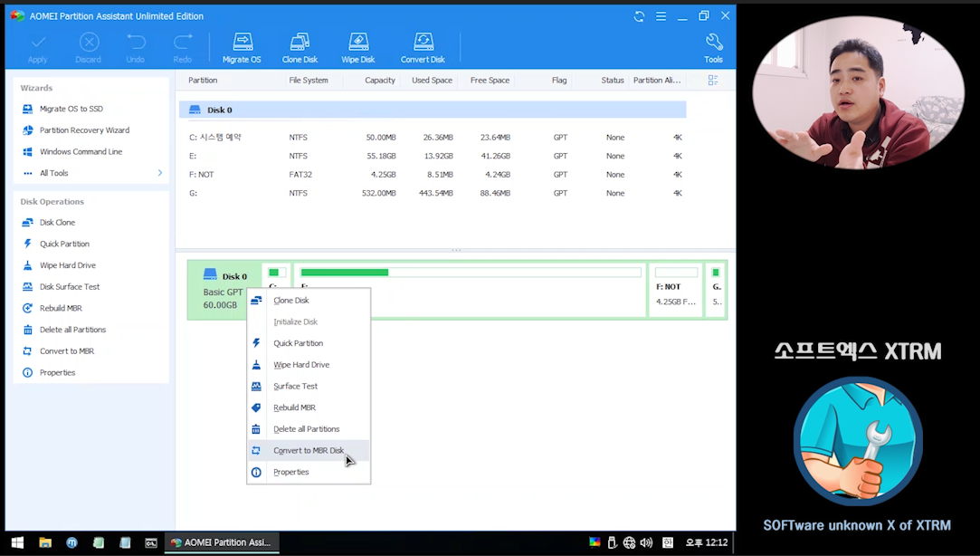980x556 pixels.
Task: Expand the All Tools arrow
Action: (160, 173)
